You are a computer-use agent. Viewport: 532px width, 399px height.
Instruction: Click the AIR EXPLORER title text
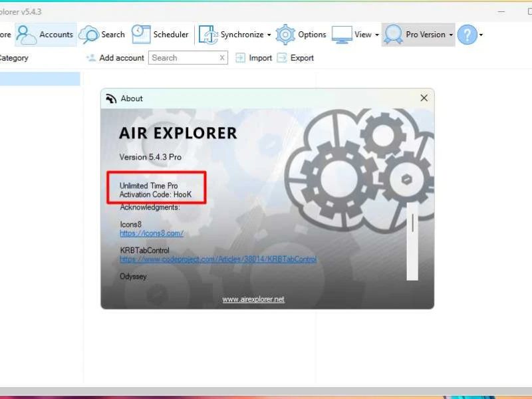(178, 133)
